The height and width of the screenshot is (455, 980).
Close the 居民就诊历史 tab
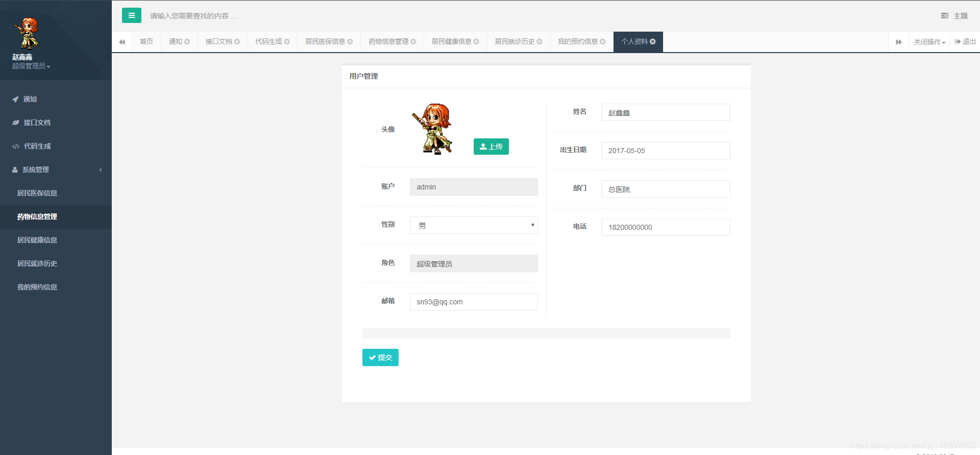coord(540,42)
